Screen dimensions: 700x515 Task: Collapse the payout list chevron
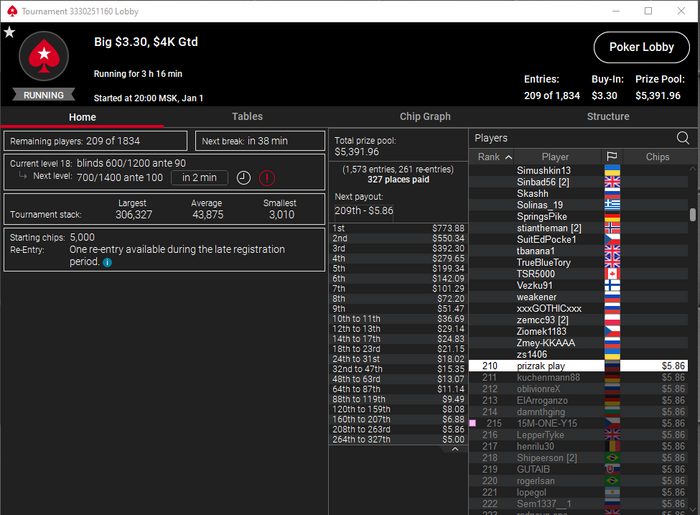[x=455, y=449]
